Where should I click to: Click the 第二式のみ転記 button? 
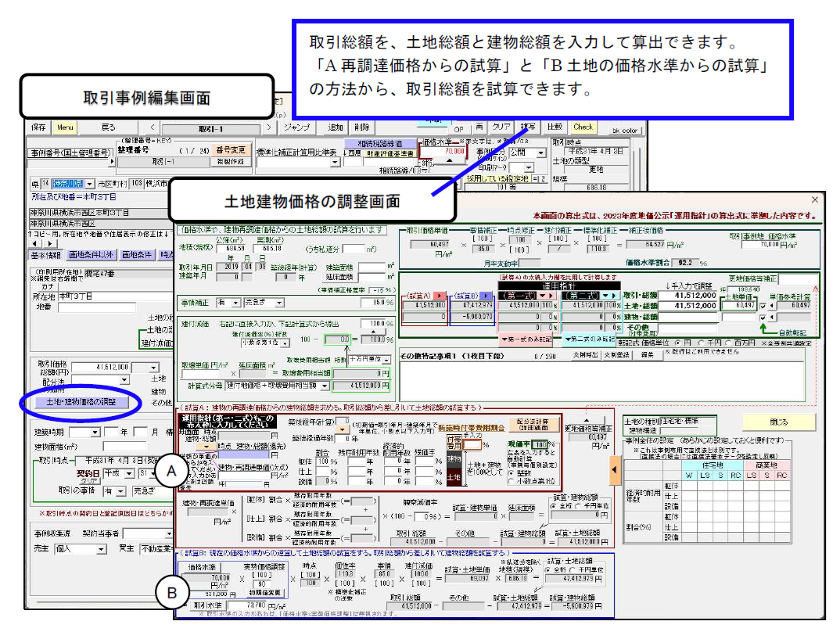[x=588, y=339]
